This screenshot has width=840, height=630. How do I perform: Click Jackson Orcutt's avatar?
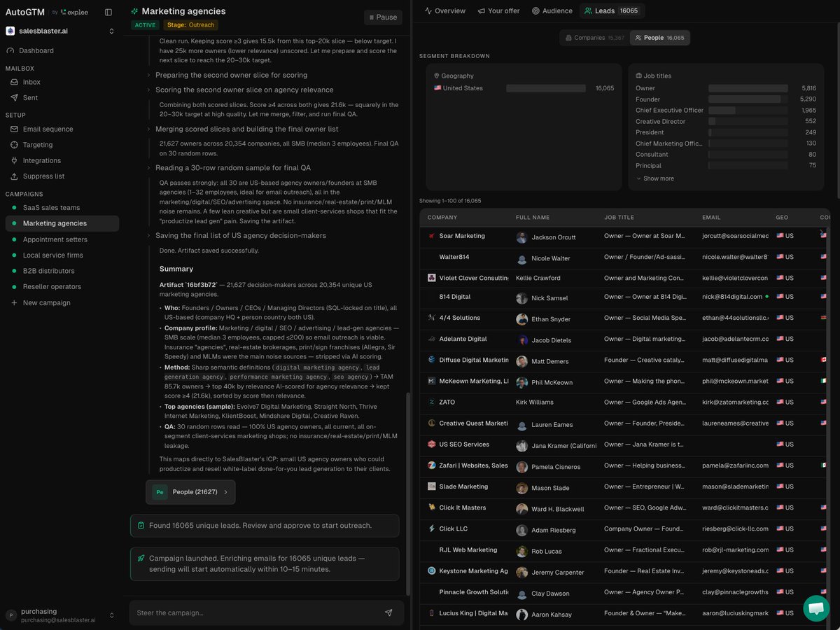click(521, 238)
